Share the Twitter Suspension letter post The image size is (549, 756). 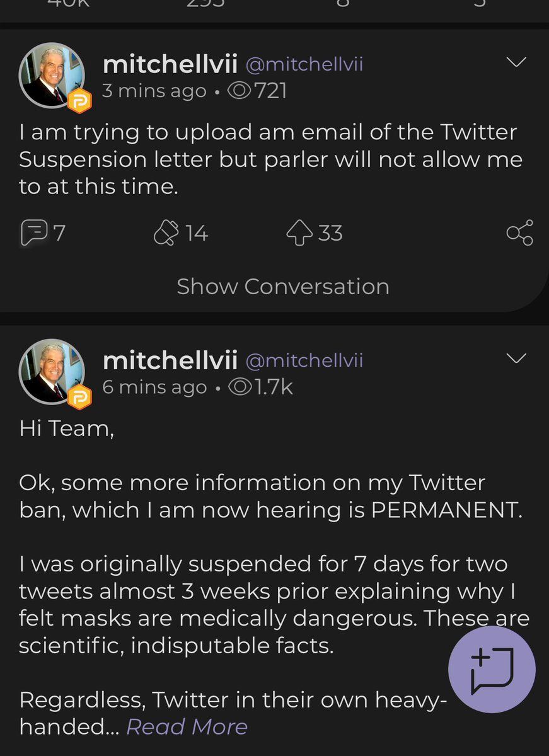coord(519,233)
